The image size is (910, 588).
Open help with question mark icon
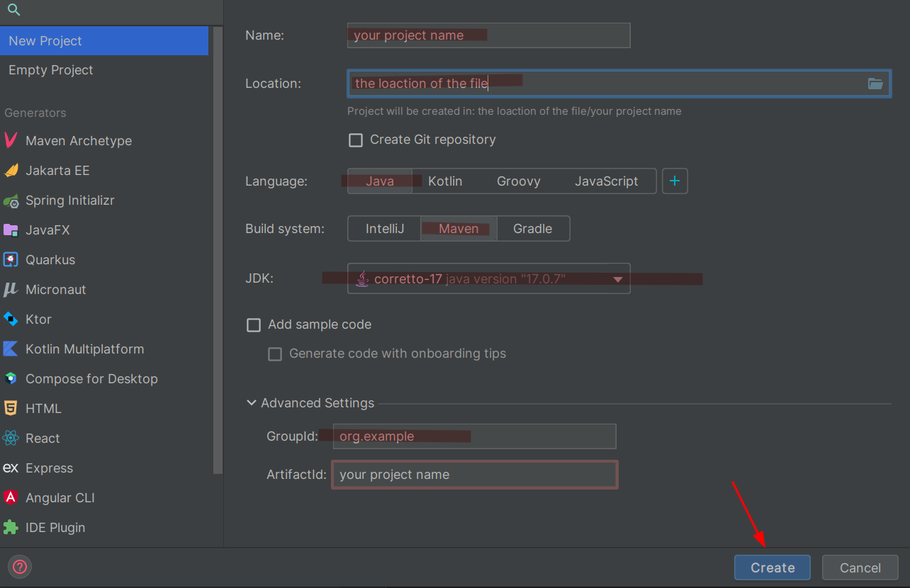[20, 567]
